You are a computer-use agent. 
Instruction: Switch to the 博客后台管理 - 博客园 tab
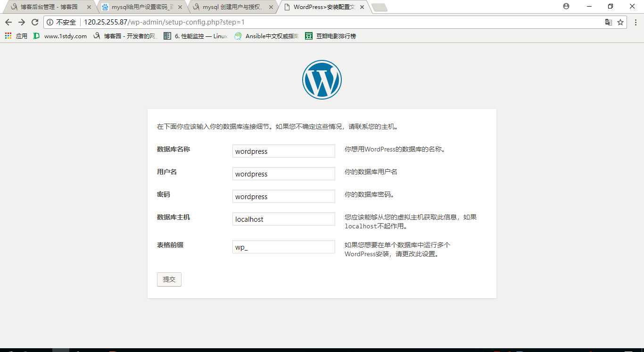click(x=50, y=7)
